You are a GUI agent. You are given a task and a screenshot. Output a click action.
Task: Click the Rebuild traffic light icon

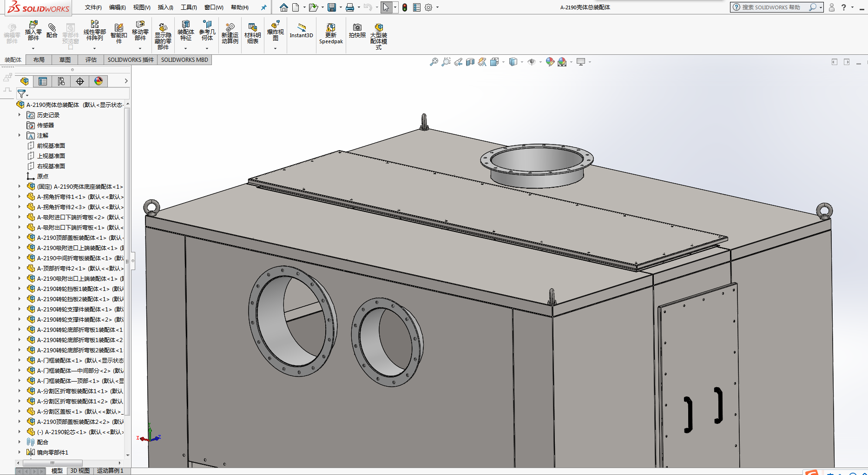point(405,7)
